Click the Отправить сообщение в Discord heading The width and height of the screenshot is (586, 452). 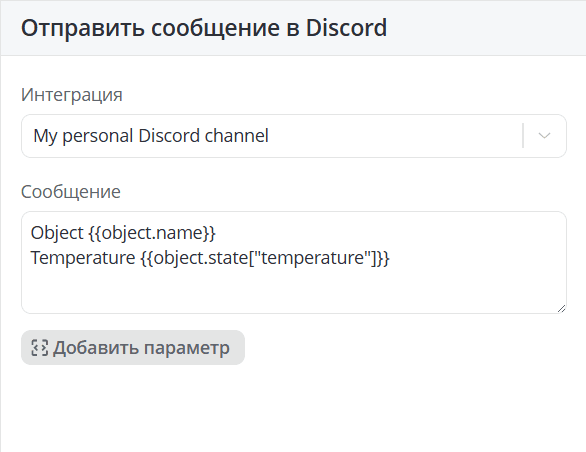(204, 28)
